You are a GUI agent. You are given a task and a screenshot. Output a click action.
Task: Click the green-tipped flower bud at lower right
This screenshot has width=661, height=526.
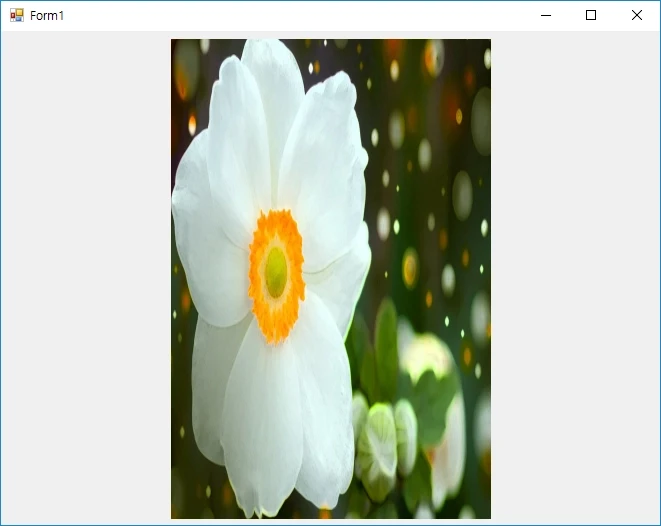tap(380, 445)
